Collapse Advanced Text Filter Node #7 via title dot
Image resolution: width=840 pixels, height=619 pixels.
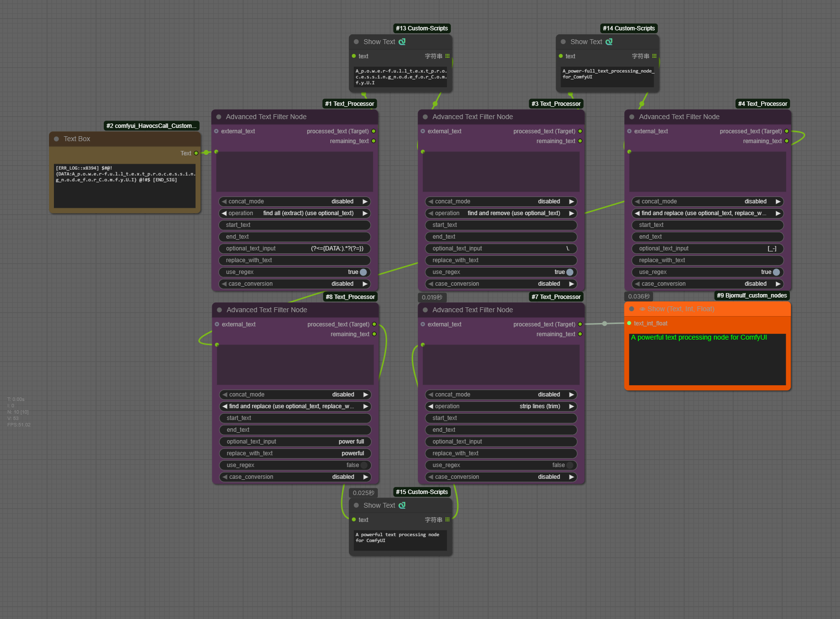point(425,310)
